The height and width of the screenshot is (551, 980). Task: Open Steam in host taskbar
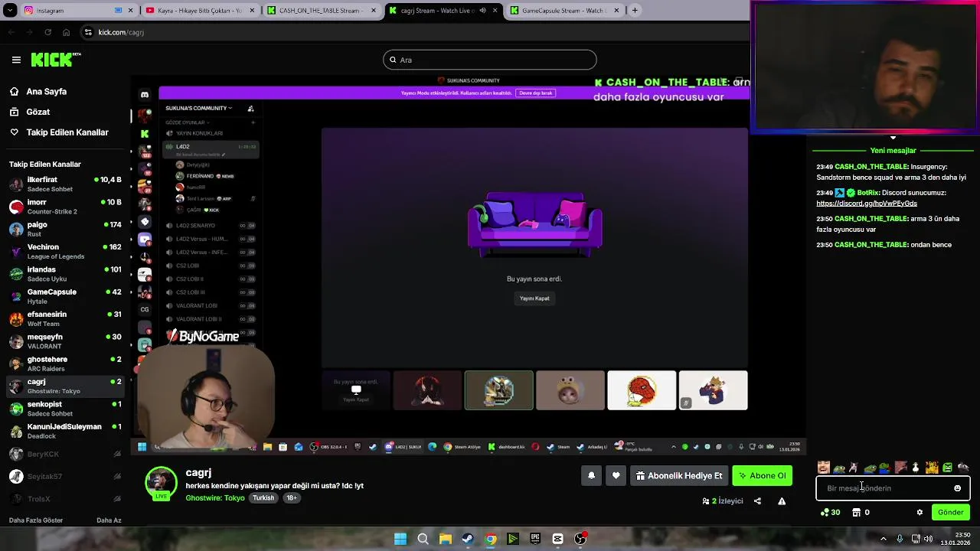pos(468,539)
